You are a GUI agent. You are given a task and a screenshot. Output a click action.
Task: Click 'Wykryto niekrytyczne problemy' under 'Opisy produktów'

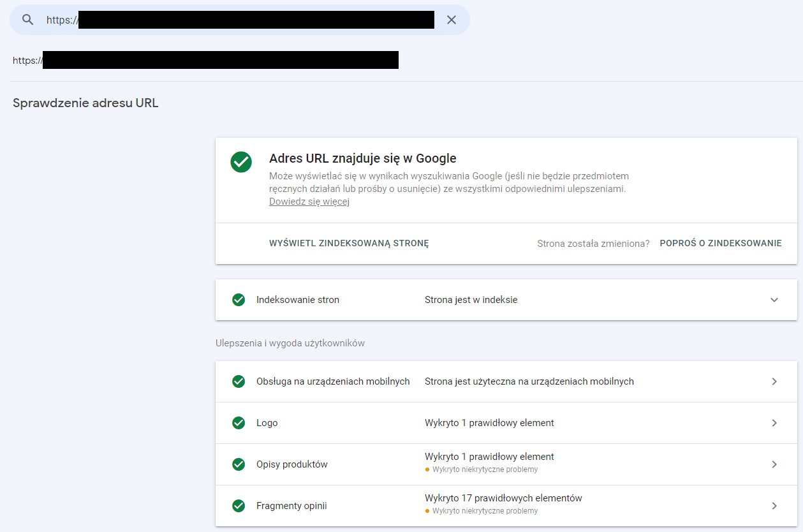485,469
